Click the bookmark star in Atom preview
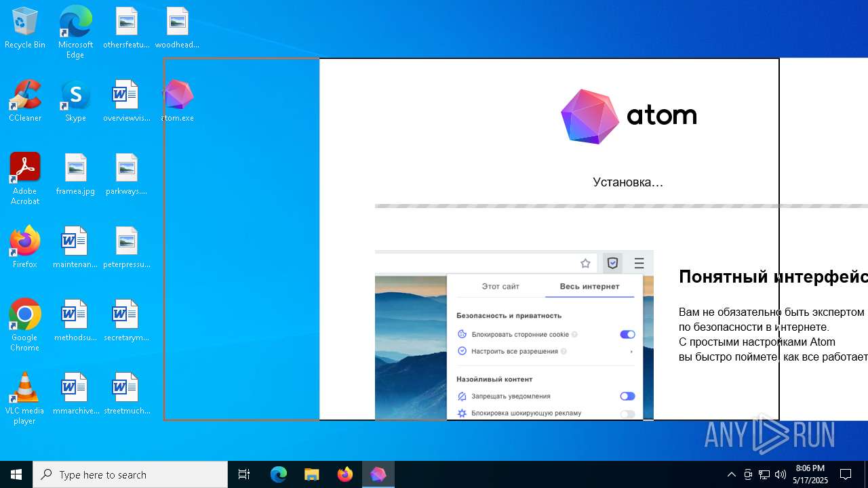The height and width of the screenshot is (488, 868). (x=585, y=263)
